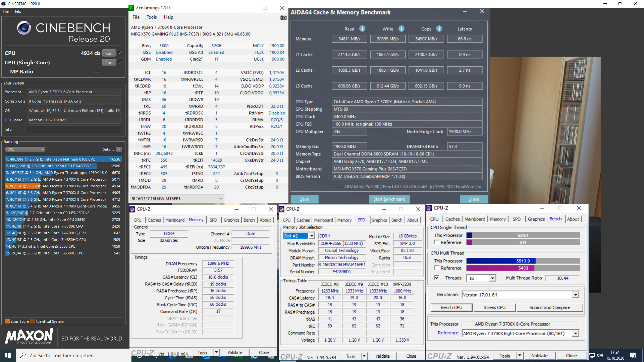Select the Ryzen Threadripper 1950X ranking row
Viewport: 644px width, 362px height.
click(x=63, y=173)
